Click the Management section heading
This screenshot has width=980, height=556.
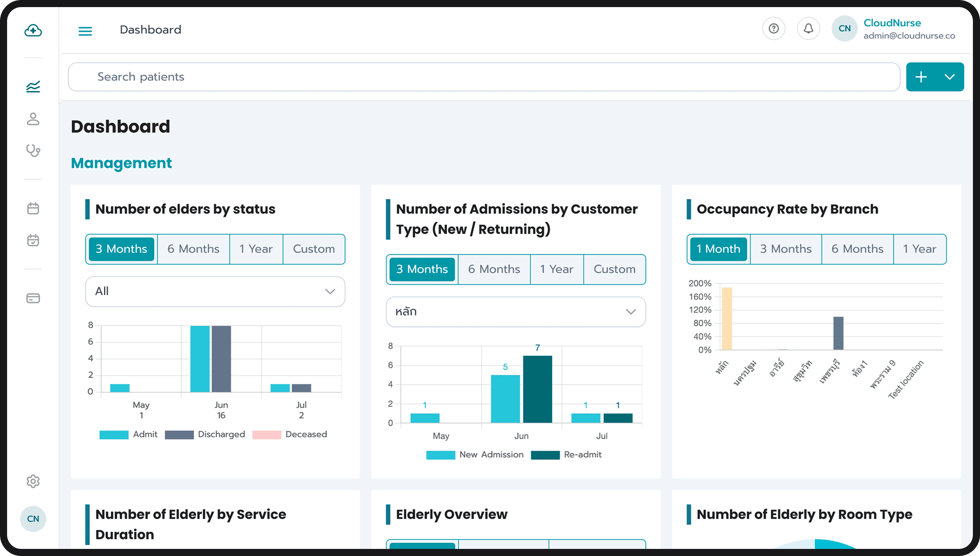[121, 163]
